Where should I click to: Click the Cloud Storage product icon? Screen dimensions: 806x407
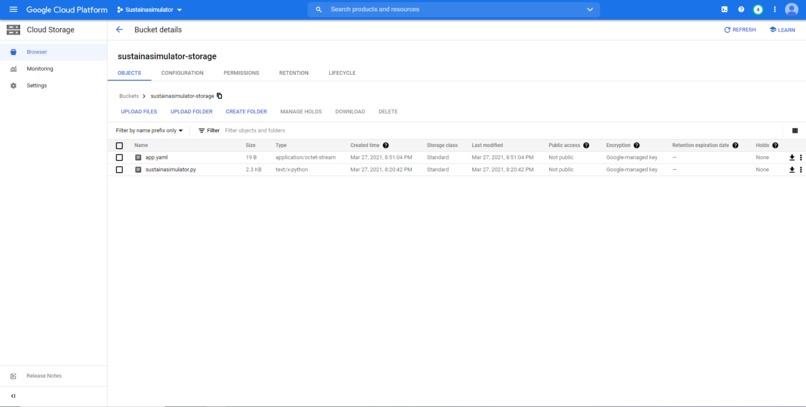click(13, 30)
